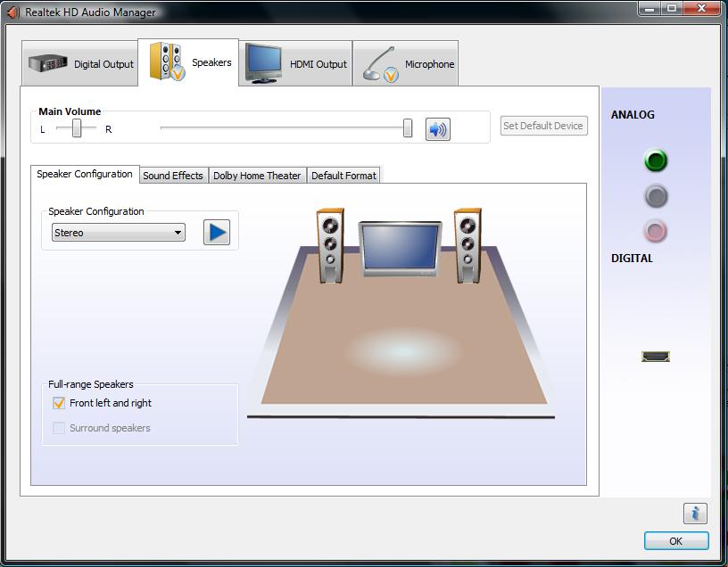
Task: Click the OK button
Action: click(676, 541)
